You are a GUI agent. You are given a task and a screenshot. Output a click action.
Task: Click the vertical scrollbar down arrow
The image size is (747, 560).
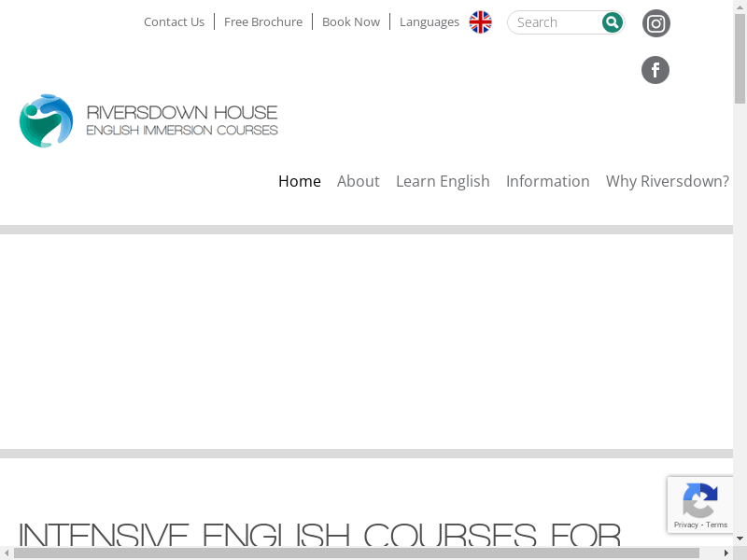740,539
